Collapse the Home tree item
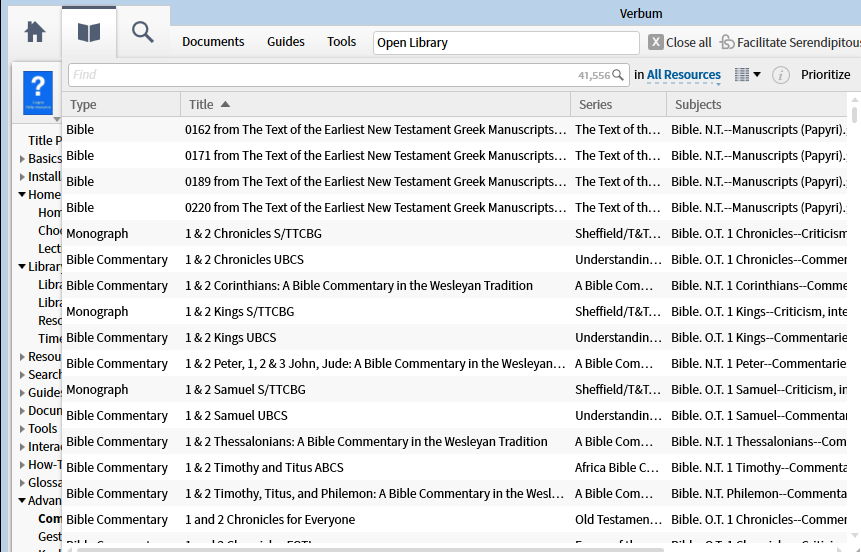861x552 pixels. [22, 194]
